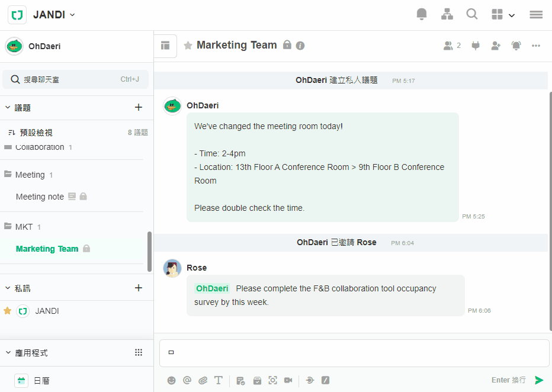Viewport: 552px width, 392px height.
Task: Click the @ mention icon
Action: 187,380
